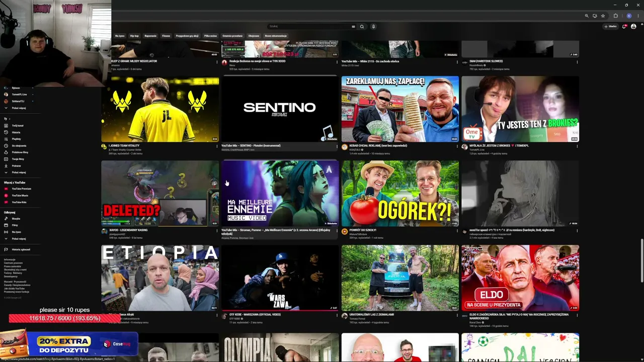
Task: Select the Hip-hop filter chip
Action: (x=134, y=36)
